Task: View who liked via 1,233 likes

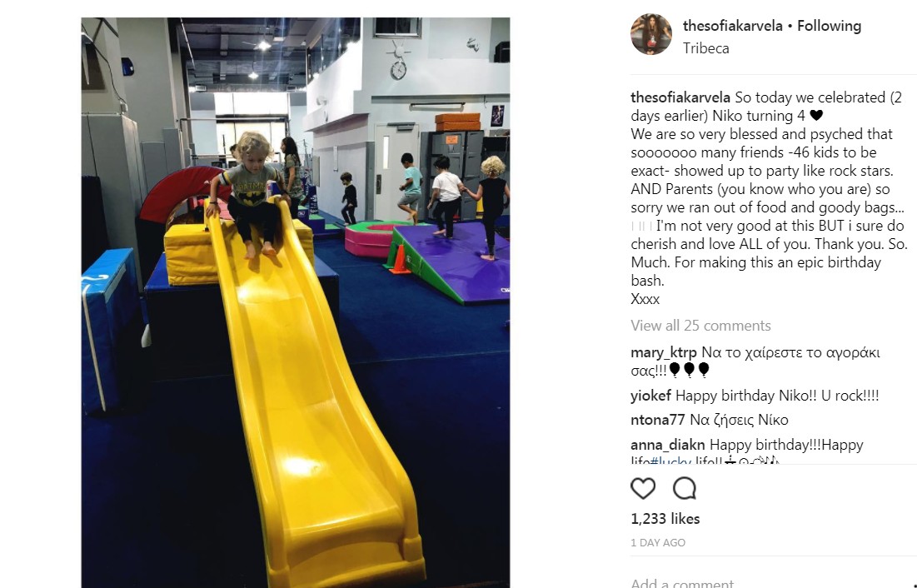Action: (x=665, y=519)
